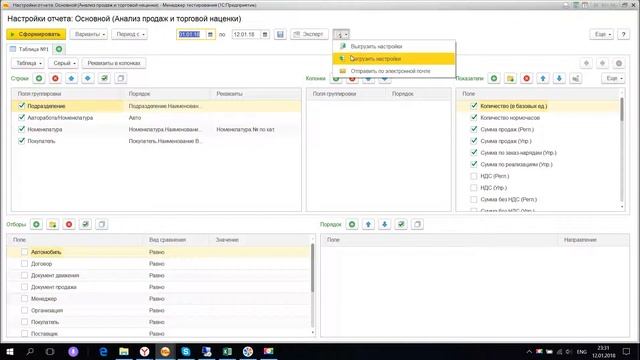Open calendar for the start date field
This screenshot has height=360, width=640.
coord(210,34)
